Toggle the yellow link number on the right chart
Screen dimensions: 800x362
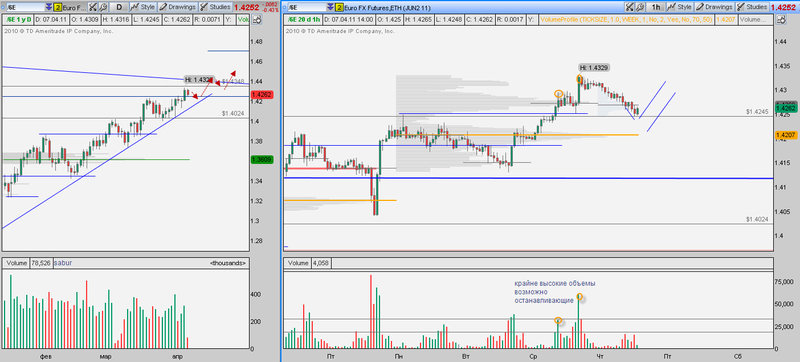coord(339,8)
